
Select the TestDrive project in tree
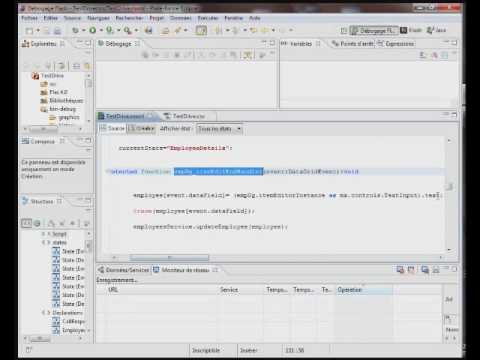(48, 76)
